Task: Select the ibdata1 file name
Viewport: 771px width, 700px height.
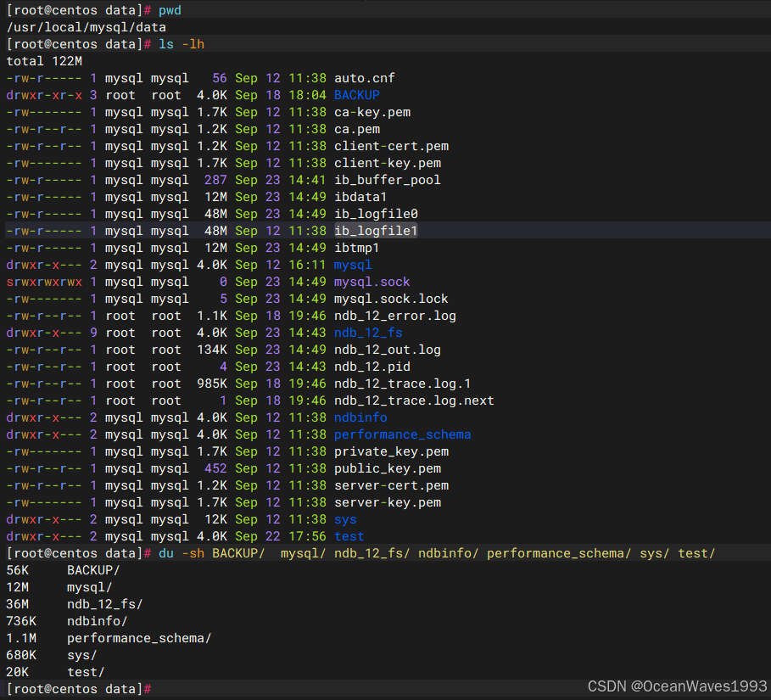Action: click(360, 197)
